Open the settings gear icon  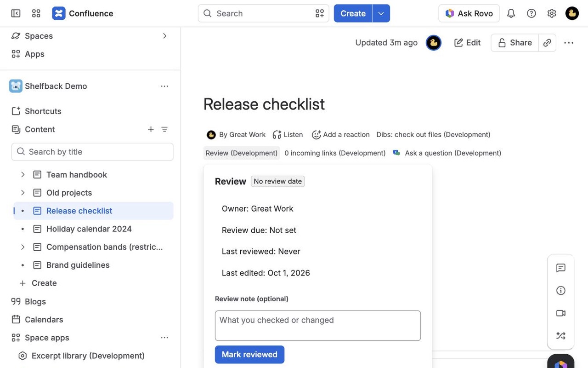[552, 13]
